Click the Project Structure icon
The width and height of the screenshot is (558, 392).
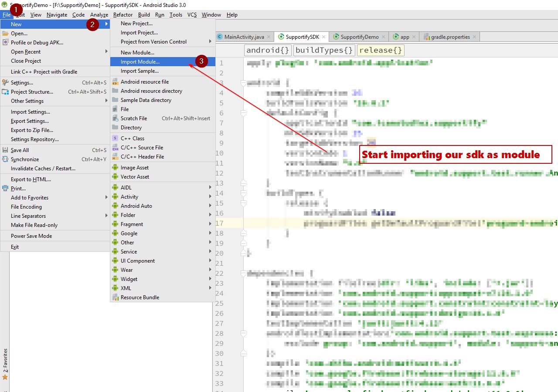[5, 92]
